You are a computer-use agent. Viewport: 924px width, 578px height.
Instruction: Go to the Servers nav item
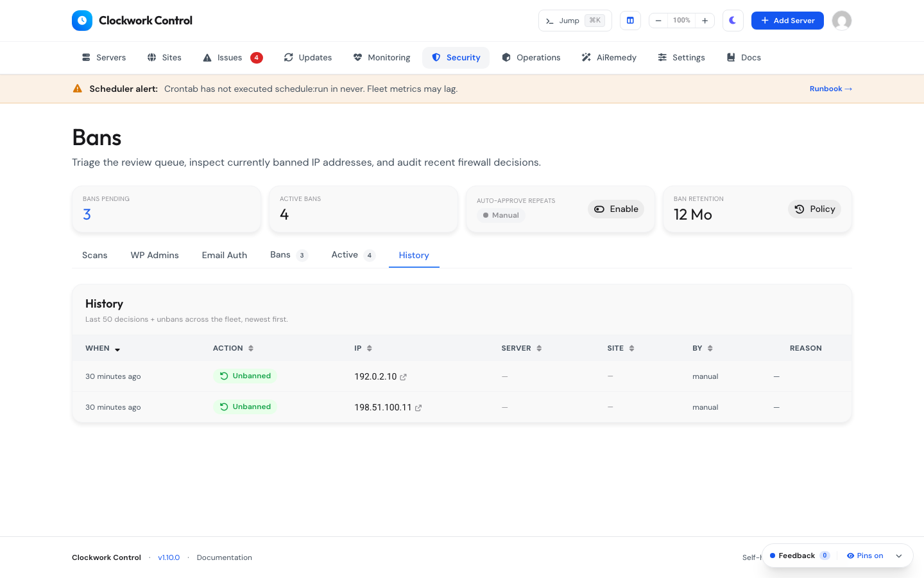click(104, 58)
